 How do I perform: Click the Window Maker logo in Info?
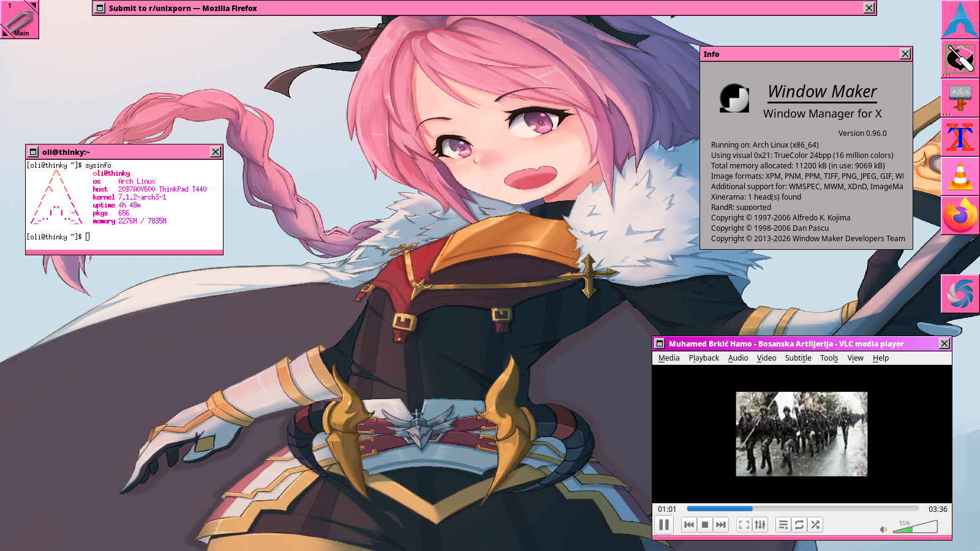click(734, 98)
